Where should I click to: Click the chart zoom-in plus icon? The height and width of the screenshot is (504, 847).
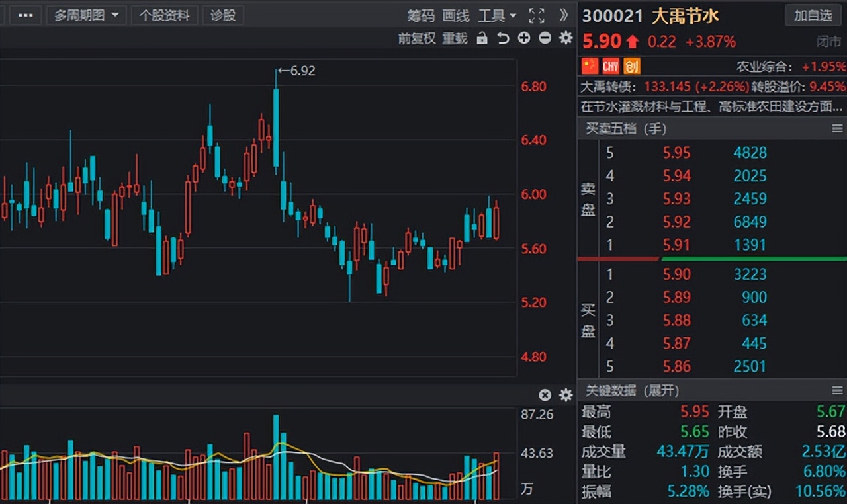click(x=523, y=38)
